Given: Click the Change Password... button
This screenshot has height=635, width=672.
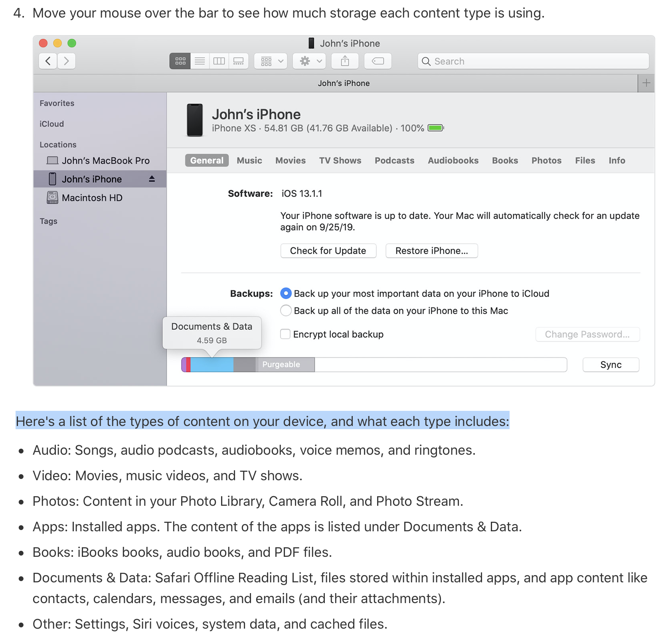Looking at the screenshot, I should [x=587, y=334].
